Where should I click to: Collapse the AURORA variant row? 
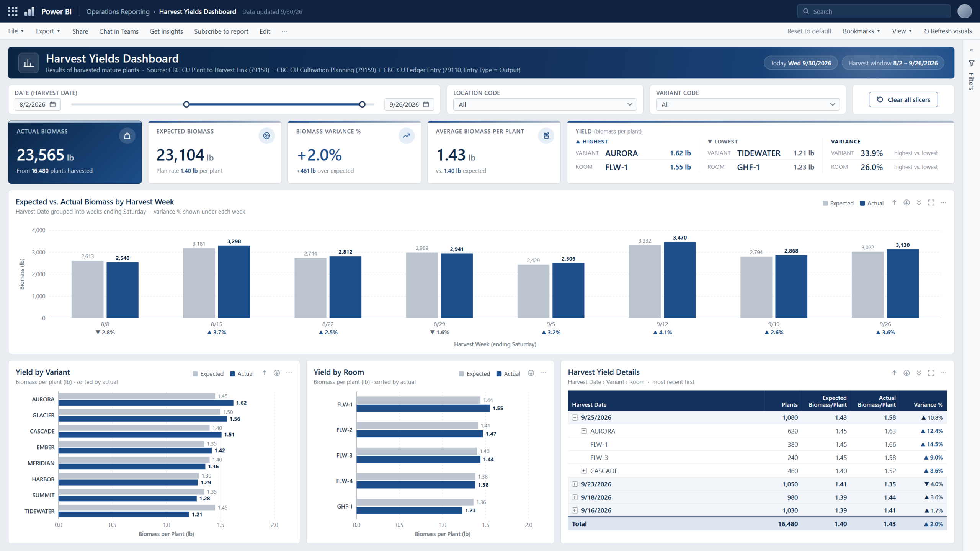tap(584, 431)
